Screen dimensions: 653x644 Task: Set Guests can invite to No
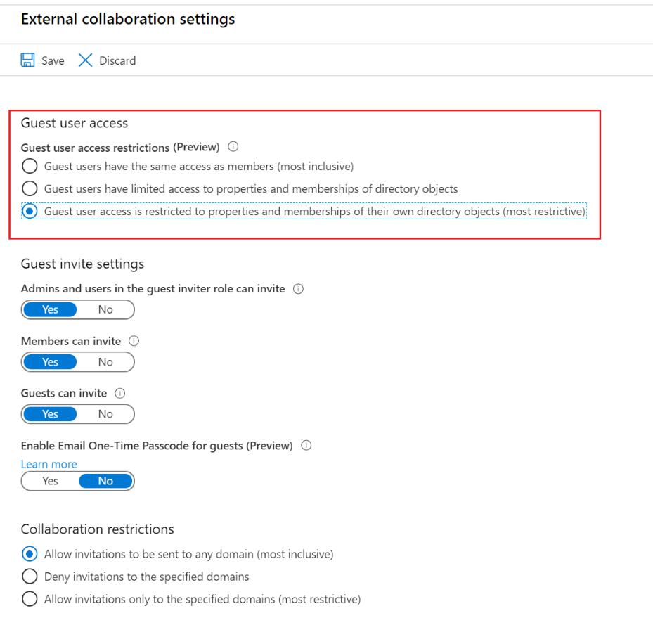[x=105, y=414]
